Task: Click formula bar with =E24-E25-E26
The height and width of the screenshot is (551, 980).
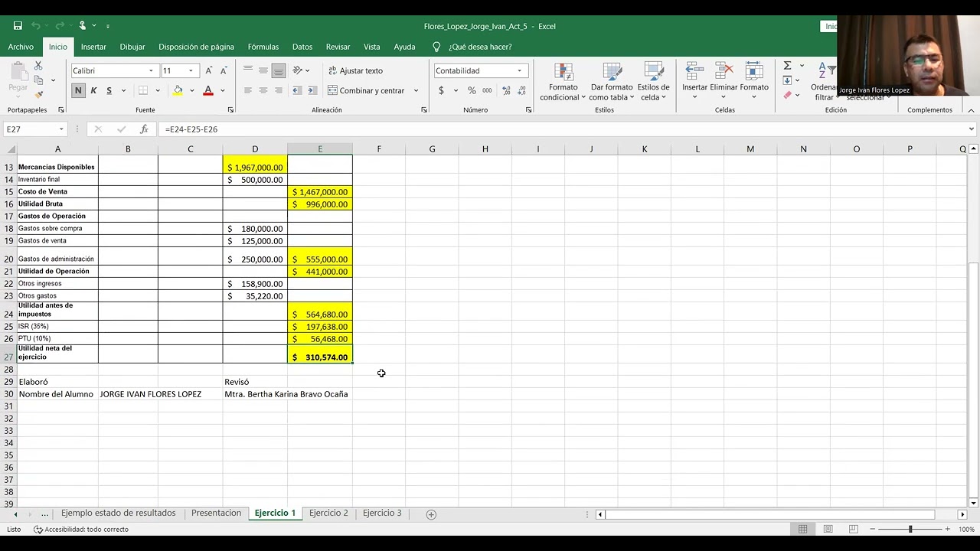Action: click(x=561, y=129)
